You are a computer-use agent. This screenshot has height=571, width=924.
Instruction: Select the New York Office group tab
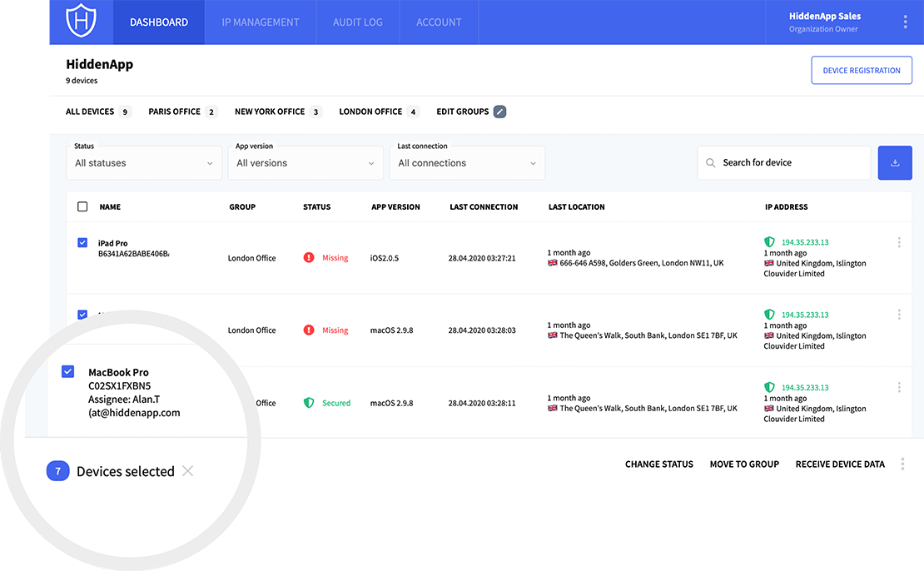(x=278, y=112)
